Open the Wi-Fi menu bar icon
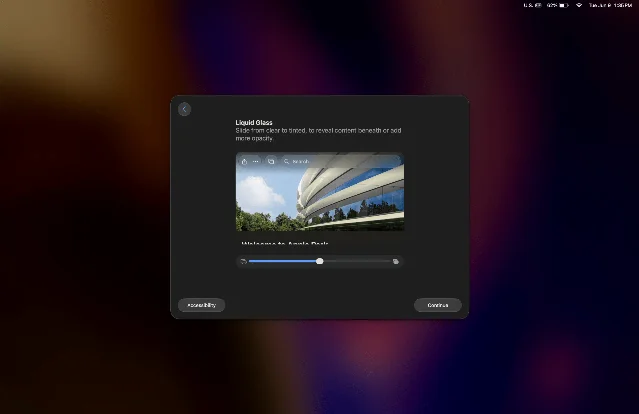 pyautogui.click(x=579, y=5)
